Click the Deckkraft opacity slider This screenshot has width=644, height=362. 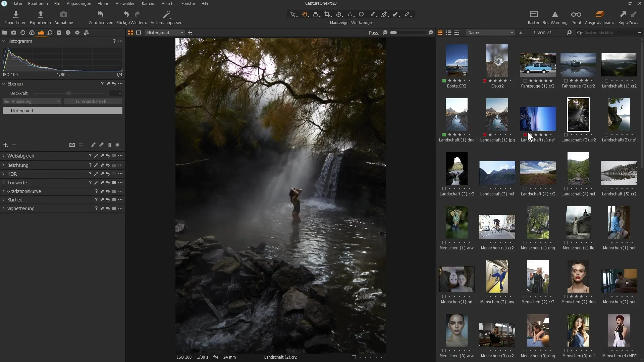coord(69,93)
